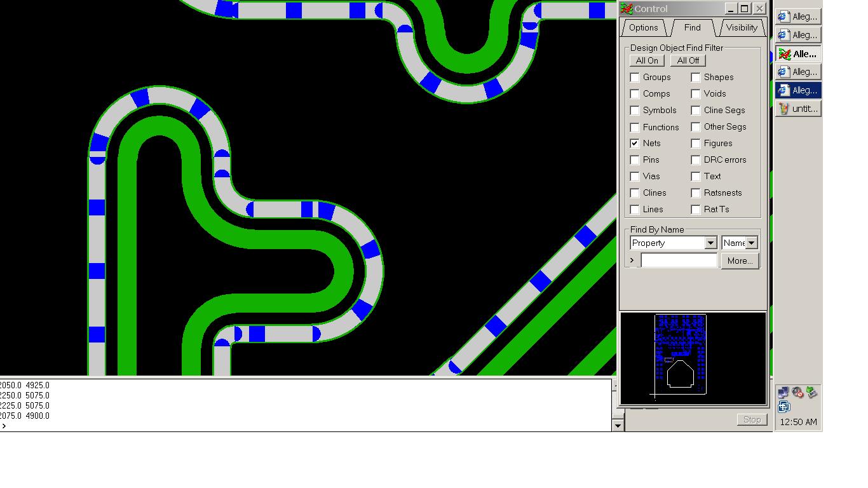This screenshot has height=488, width=868.
Task: Tick the Figures checkbox
Action: coord(696,143)
